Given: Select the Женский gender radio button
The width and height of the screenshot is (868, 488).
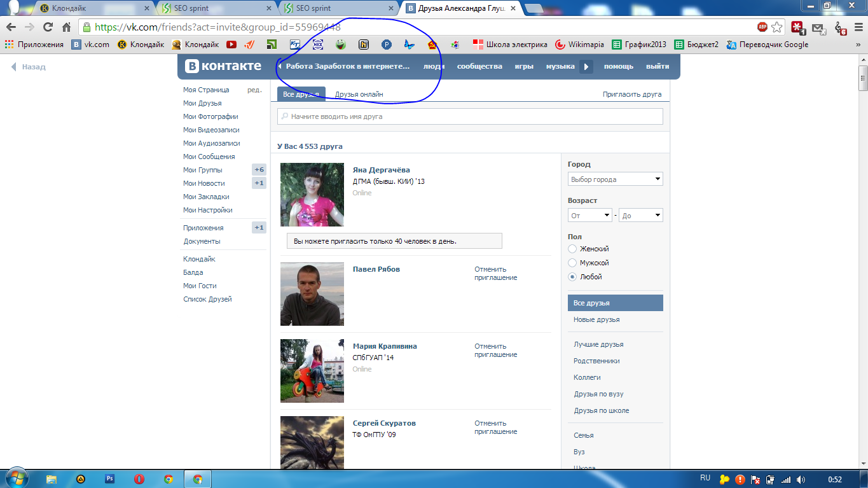Looking at the screenshot, I should pyautogui.click(x=572, y=249).
